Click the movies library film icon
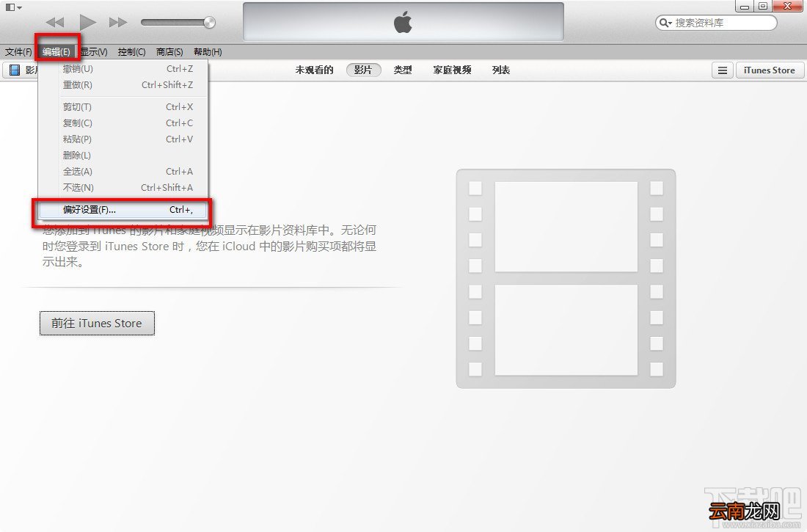The height and width of the screenshot is (532, 807). tap(15, 70)
